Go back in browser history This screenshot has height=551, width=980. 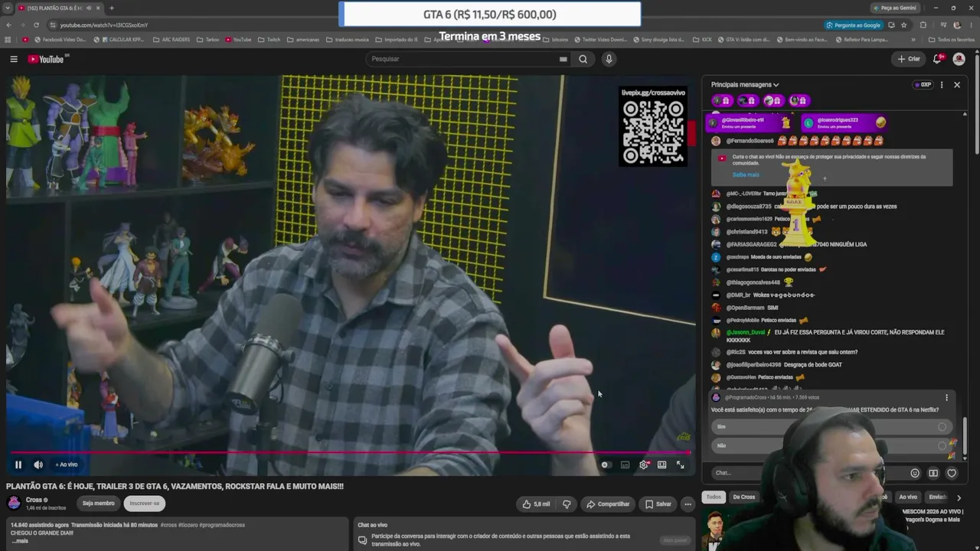8,25
